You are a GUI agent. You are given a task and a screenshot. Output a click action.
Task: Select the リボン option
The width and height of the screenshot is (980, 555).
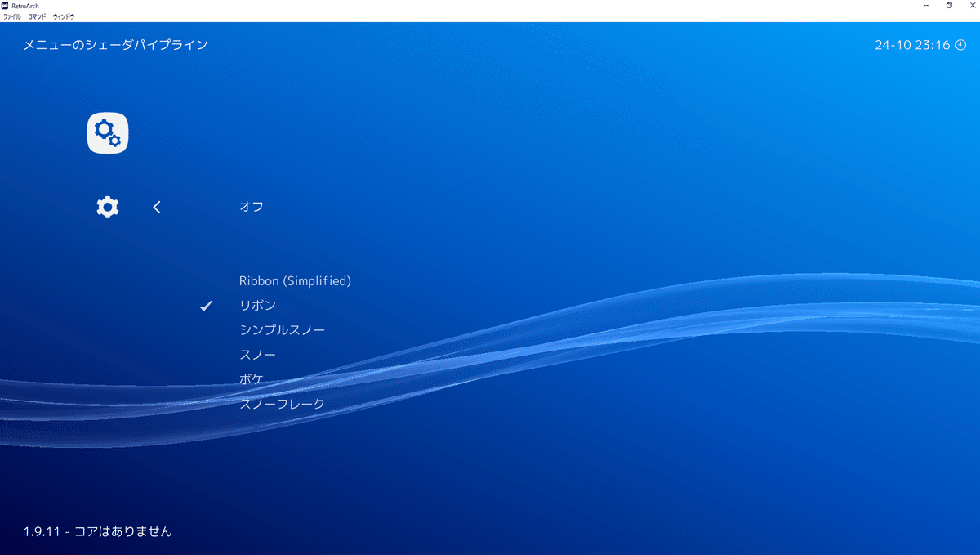(x=257, y=305)
